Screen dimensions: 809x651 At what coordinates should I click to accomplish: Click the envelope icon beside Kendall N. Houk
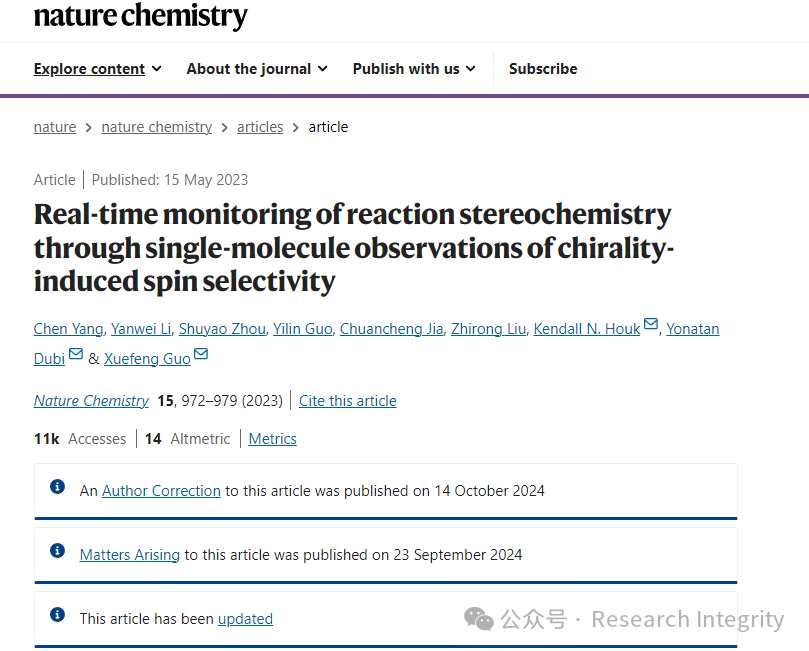tap(651, 324)
